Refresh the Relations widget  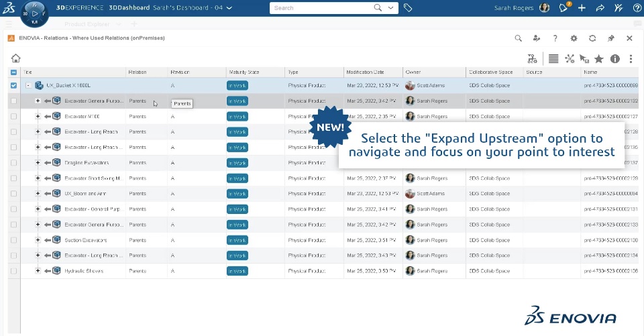(x=592, y=38)
